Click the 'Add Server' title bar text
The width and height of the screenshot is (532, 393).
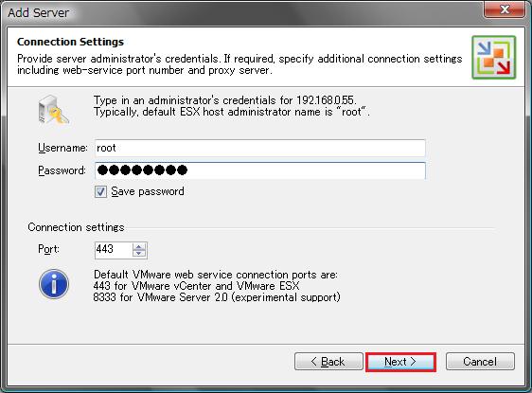click(39, 13)
